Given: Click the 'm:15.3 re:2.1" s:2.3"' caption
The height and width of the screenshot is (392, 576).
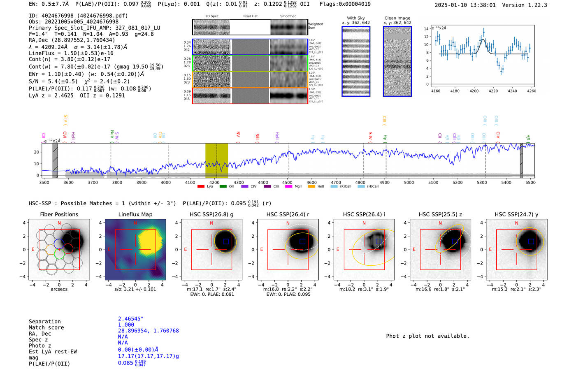Looking at the screenshot, I should point(517,289).
